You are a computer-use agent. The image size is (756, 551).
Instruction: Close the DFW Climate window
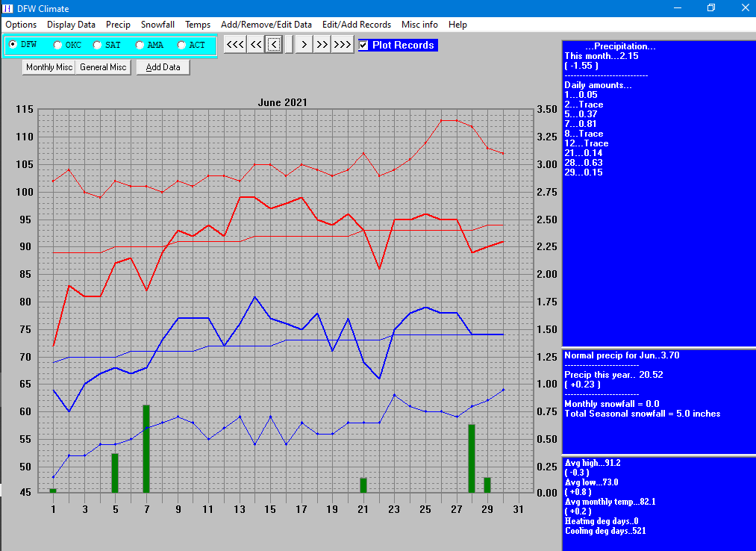pyautogui.click(x=745, y=8)
